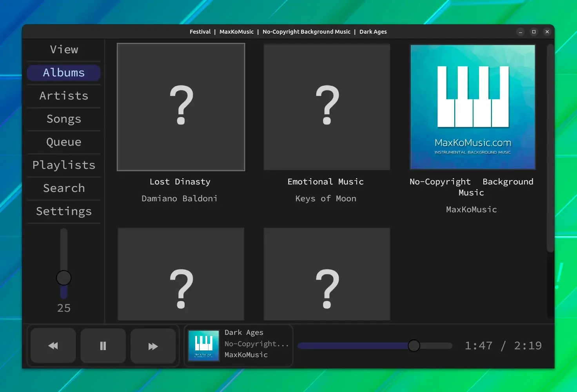Open the MaxKoMusic.com piano album cover
This screenshot has height=392, width=577.
(x=473, y=107)
